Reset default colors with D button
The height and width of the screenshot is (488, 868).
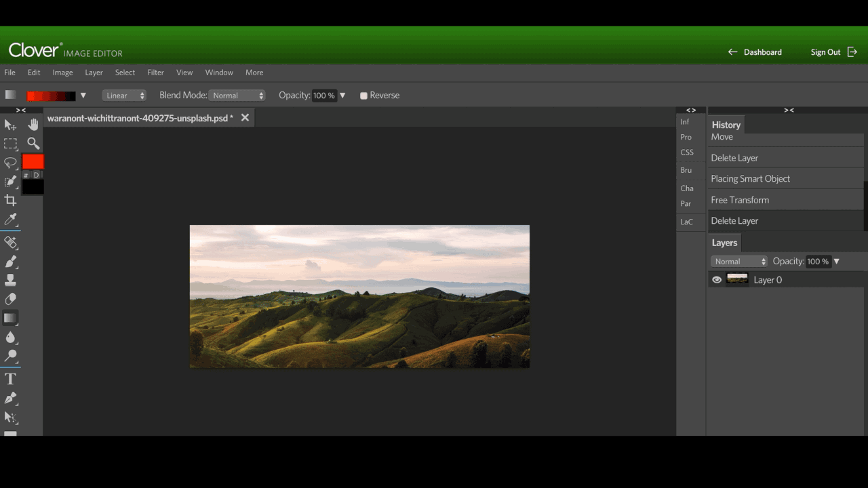[37, 175]
